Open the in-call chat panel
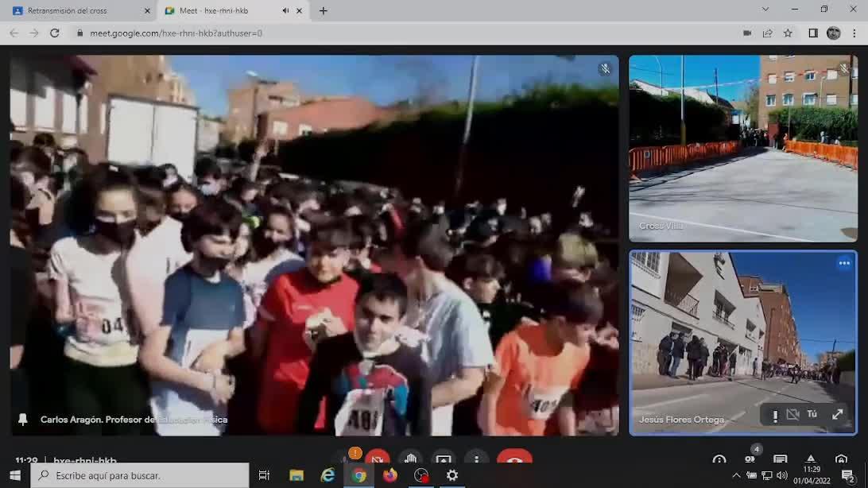This screenshot has width=868, height=488. coord(780,459)
